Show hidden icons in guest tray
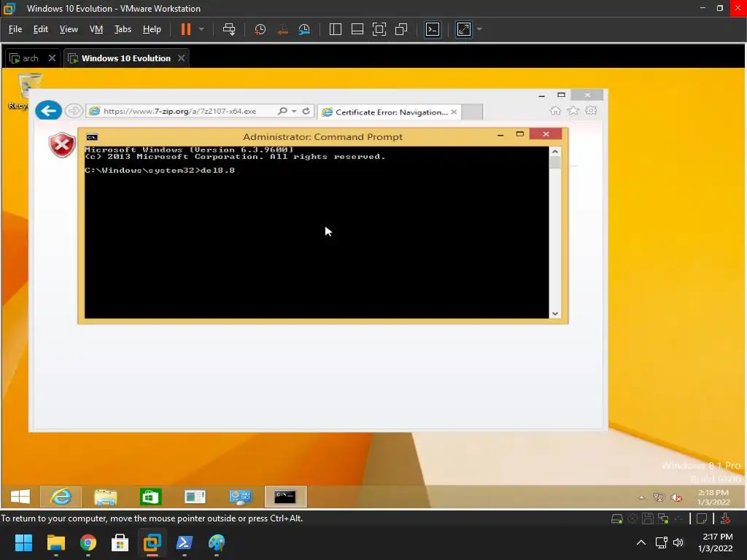 (x=641, y=497)
